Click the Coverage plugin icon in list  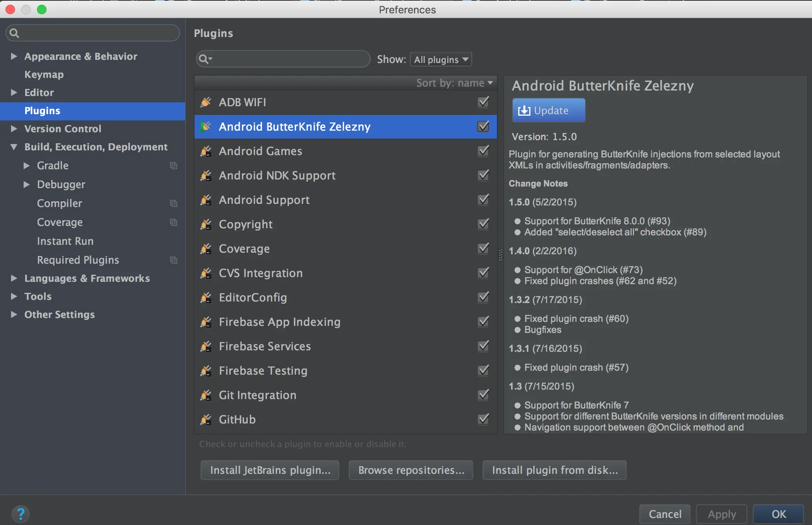[x=206, y=249]
